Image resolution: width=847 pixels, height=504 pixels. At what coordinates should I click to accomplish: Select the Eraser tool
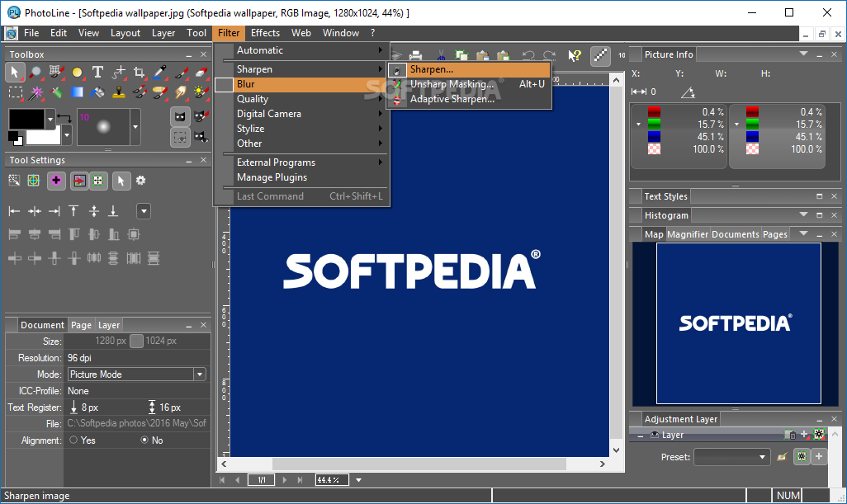pyautogui.click(x=201, y=73)
